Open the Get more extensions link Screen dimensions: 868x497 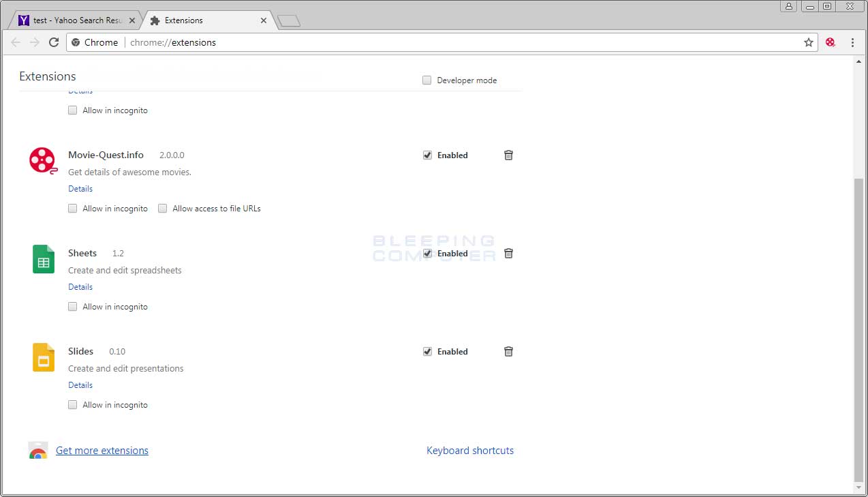coord(102,450)
